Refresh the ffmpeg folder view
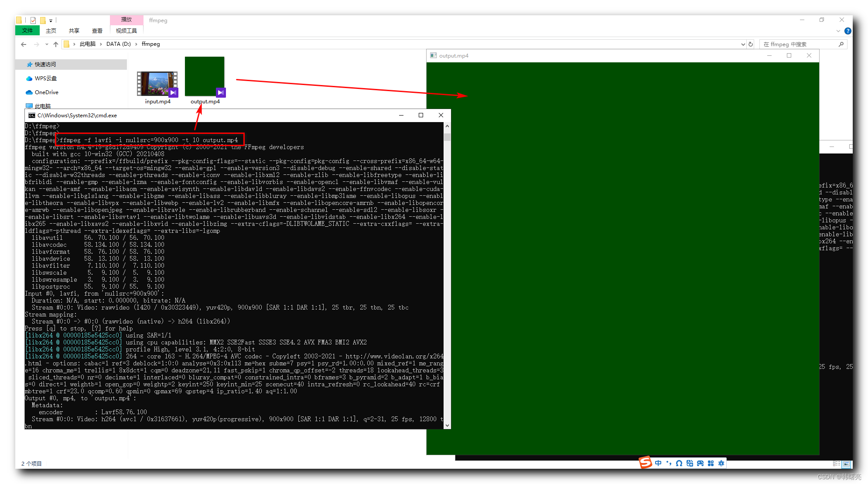Image resolution: width=868 pixels, height=484 pixels. 750,44
